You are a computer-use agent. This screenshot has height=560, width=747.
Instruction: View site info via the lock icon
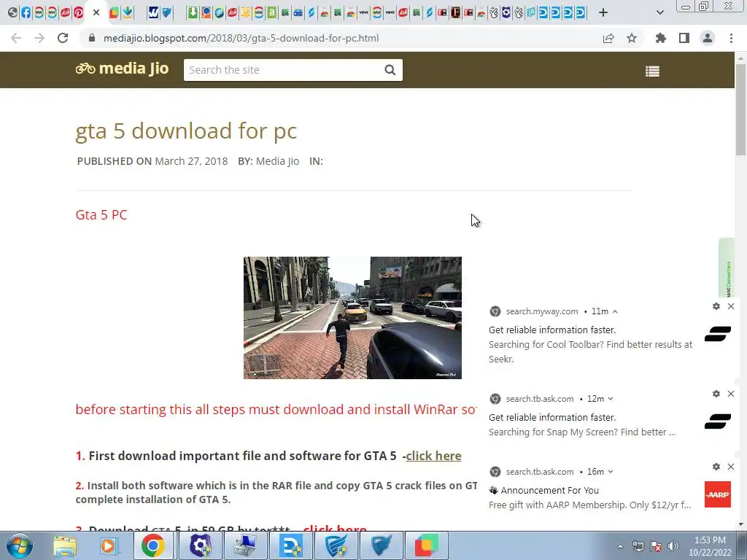click(92, 38)
